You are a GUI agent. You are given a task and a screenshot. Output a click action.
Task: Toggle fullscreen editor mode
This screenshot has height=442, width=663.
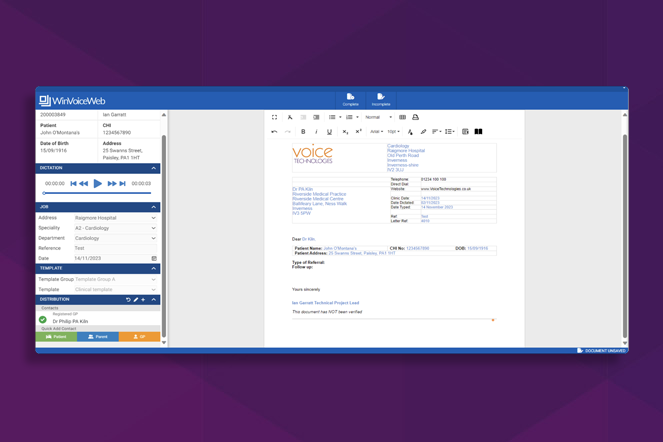click(x=275, y=117)
